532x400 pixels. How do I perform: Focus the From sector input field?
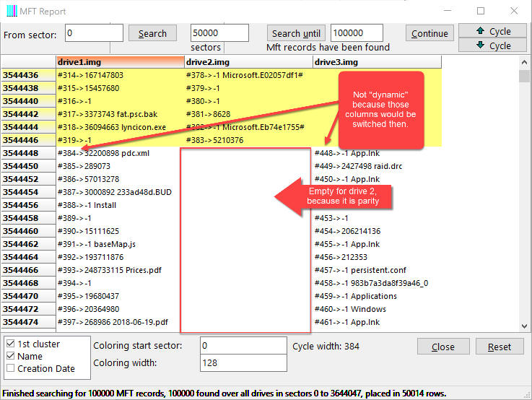point(94,33)
